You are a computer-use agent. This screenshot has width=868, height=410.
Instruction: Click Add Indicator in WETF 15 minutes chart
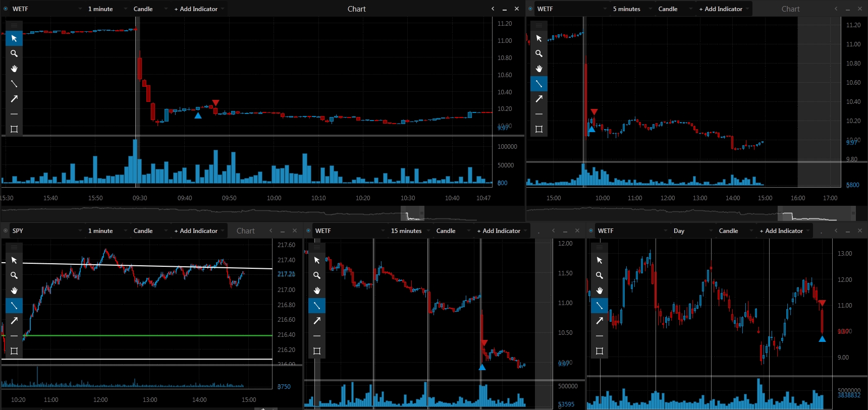point(502,231)
